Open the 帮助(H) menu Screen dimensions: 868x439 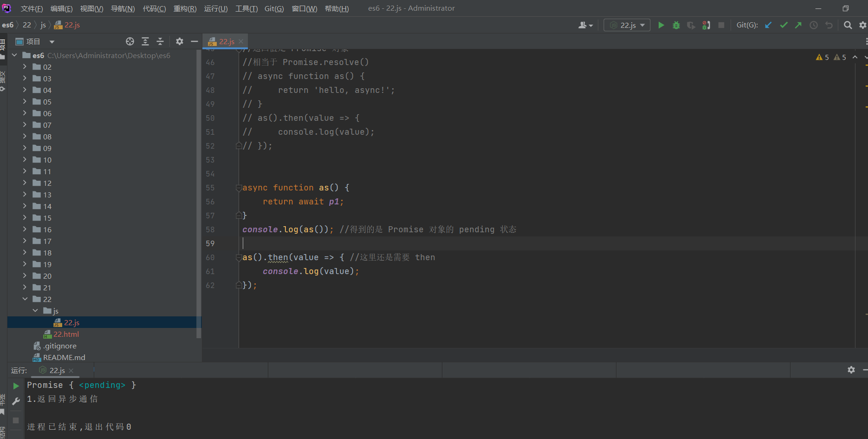coord(337,8)
